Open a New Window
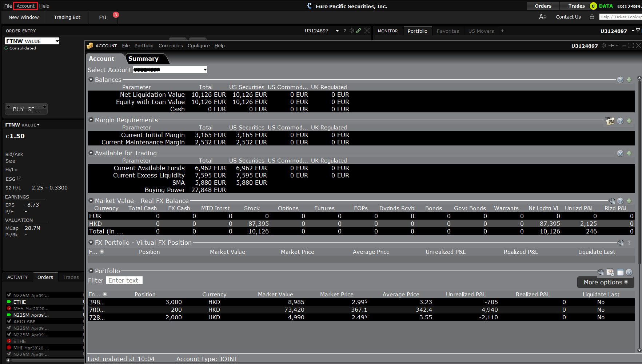The width and height of the screenshot is (642, 364). click(x=24, y=17)
